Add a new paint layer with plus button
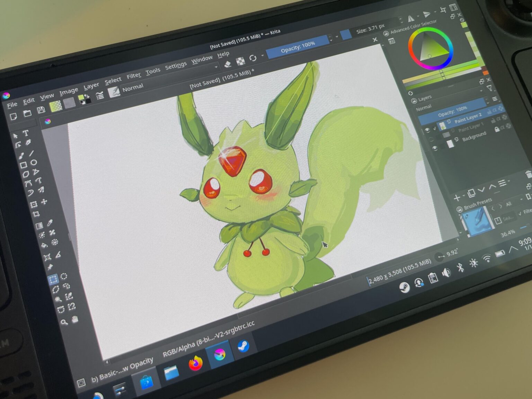Image resolution: width=532 pixels, height=399 pixels. (457, 198)
